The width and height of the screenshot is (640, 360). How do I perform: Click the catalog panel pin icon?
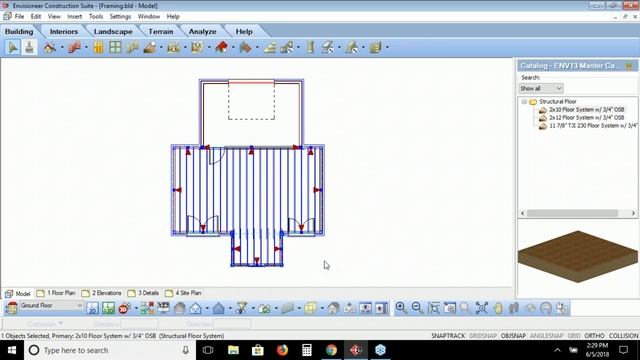click(629, 66)
